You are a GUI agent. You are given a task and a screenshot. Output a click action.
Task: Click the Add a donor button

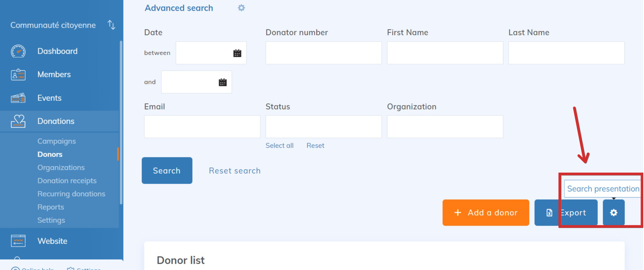click(x=485, y=212)
